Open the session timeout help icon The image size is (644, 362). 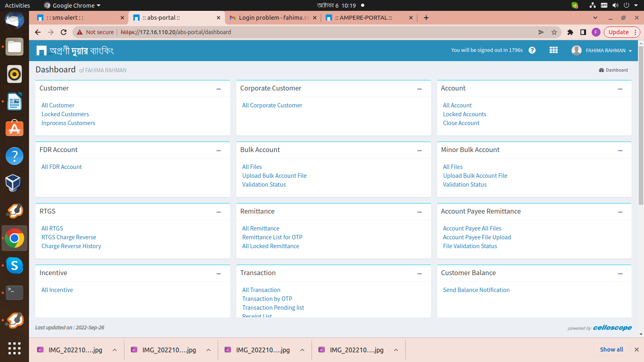[532, 50]
